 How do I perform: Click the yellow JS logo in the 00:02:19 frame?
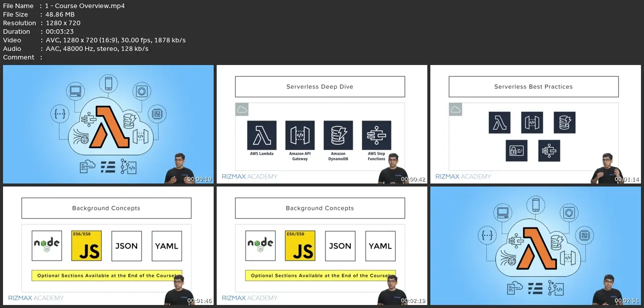pos(300,245)
